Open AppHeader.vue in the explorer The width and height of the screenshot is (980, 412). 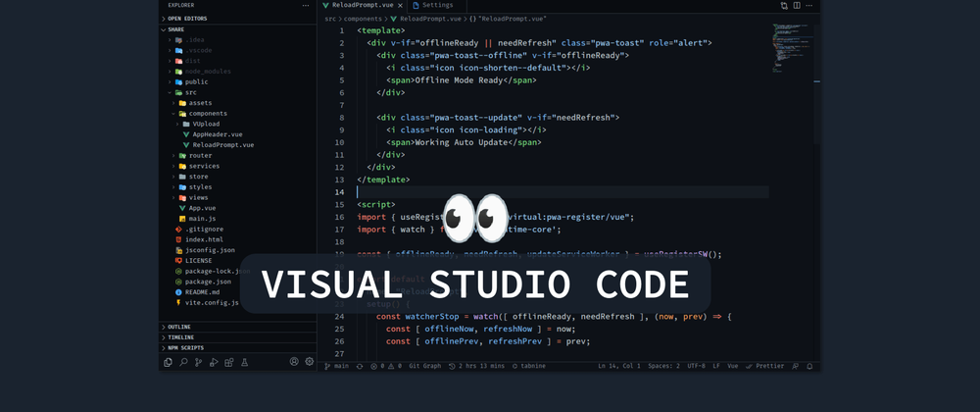tap(217, 134)
